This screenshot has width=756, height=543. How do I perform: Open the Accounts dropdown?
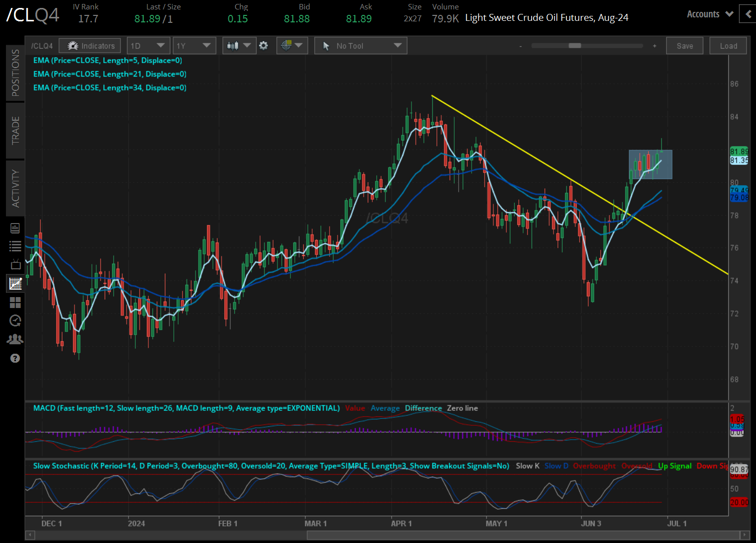click(x=709, y=14)
